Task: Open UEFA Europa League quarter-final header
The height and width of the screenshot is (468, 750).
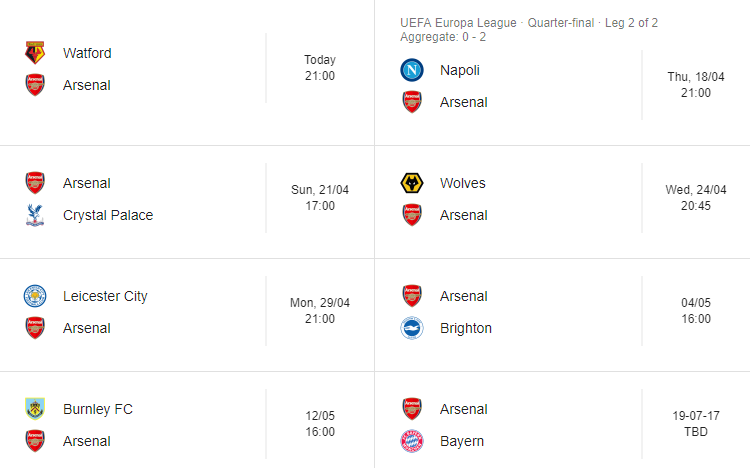Action: (528, 23)
